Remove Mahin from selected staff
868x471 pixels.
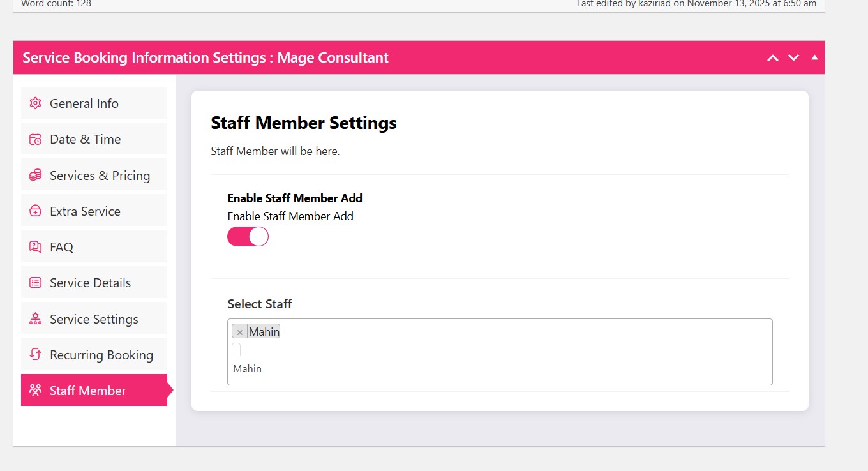(x=240, y=333)
